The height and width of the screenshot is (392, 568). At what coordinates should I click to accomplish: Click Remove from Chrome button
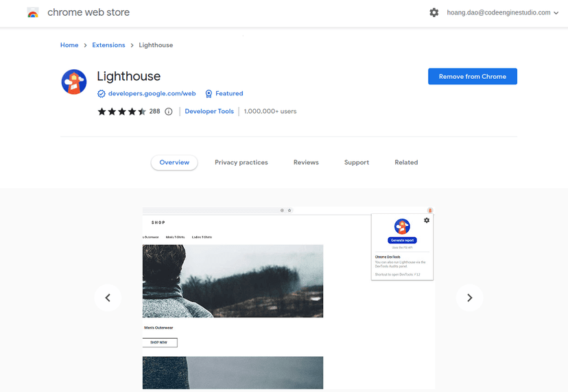(x=473, y=76)
